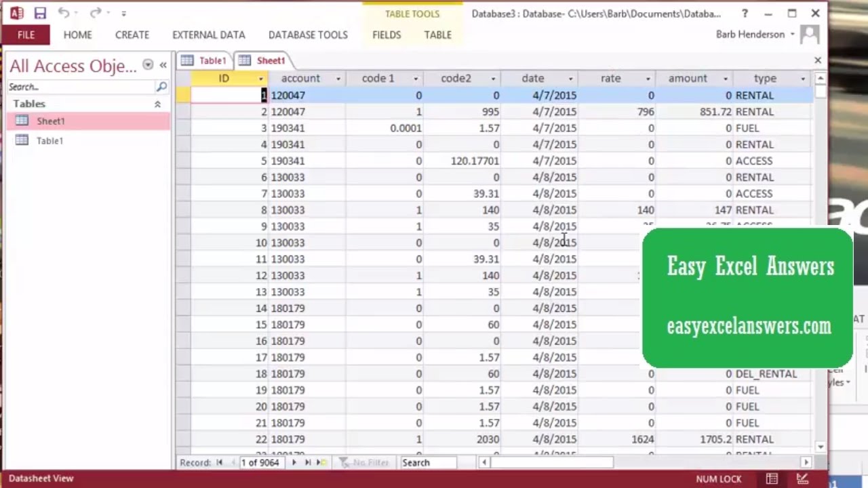Click amount cell showing 851.72

pos(694,112)
